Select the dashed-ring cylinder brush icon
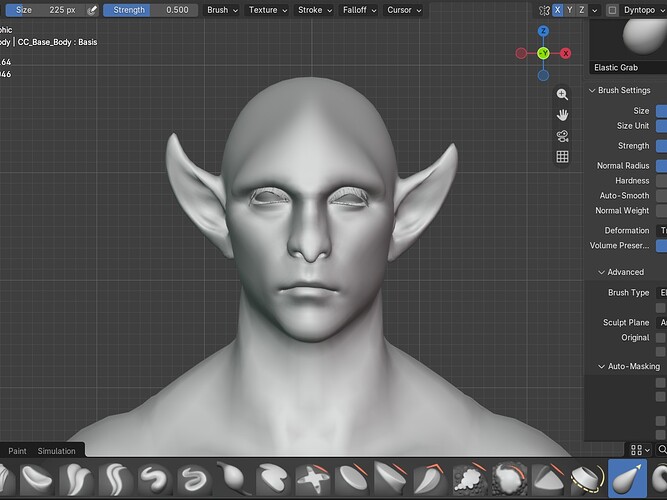667x500 pixels. (x=587, y=479)
